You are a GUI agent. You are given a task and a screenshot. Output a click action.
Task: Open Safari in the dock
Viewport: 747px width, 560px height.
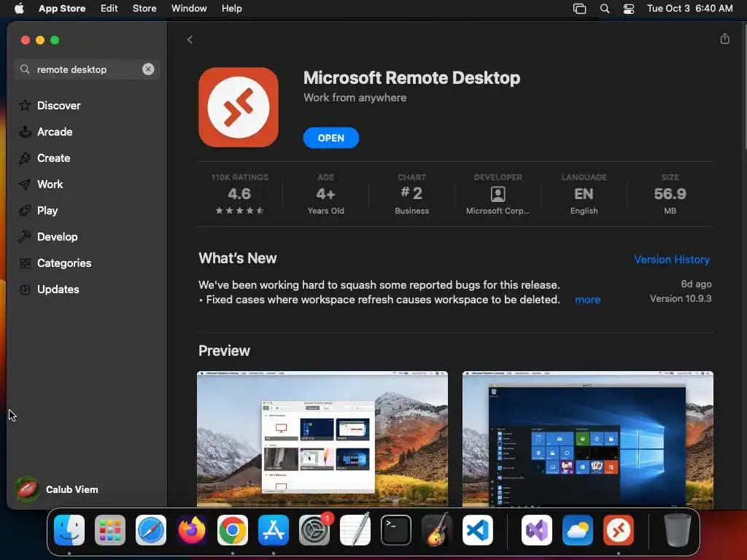[x=151, y=530]
